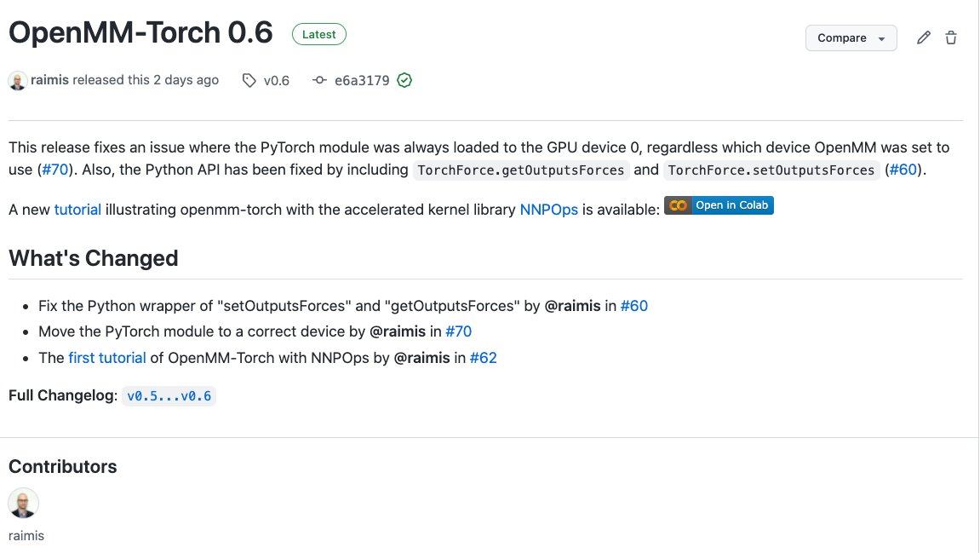
Task: View Full Changelog v0.5...v0.6 comparison
Action: click(x=169, y=396)
